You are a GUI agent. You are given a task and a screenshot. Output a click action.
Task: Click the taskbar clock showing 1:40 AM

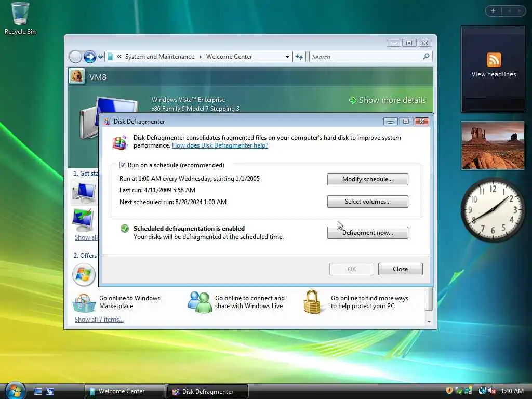[512, 391]
